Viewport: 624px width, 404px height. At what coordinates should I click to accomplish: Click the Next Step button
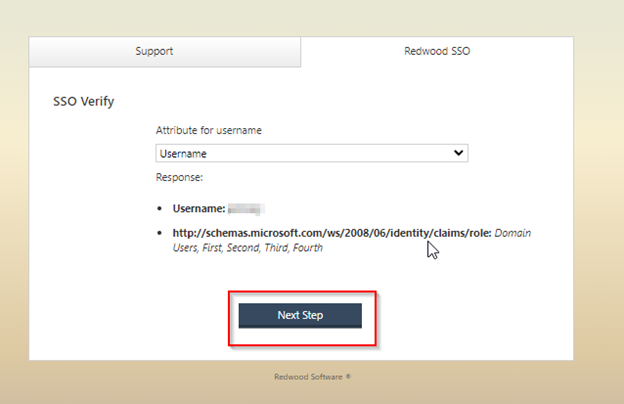click(x=300, y=316)
